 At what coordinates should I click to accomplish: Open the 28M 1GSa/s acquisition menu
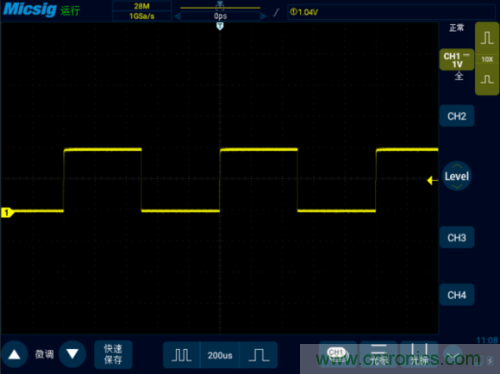pos(142,11)
